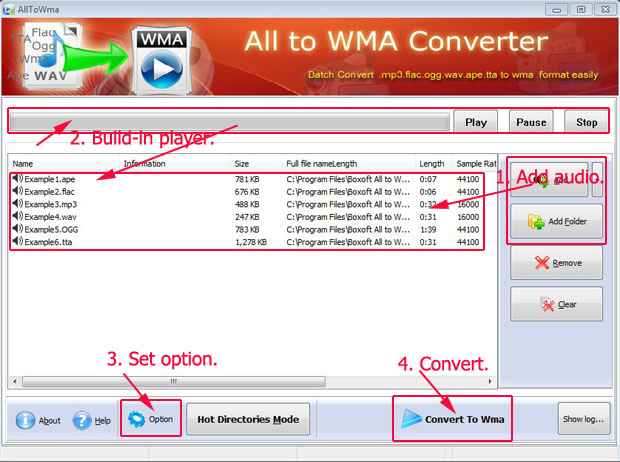
Task: Click the file list's left scroll arrow
Action: (x=14, y=381)
